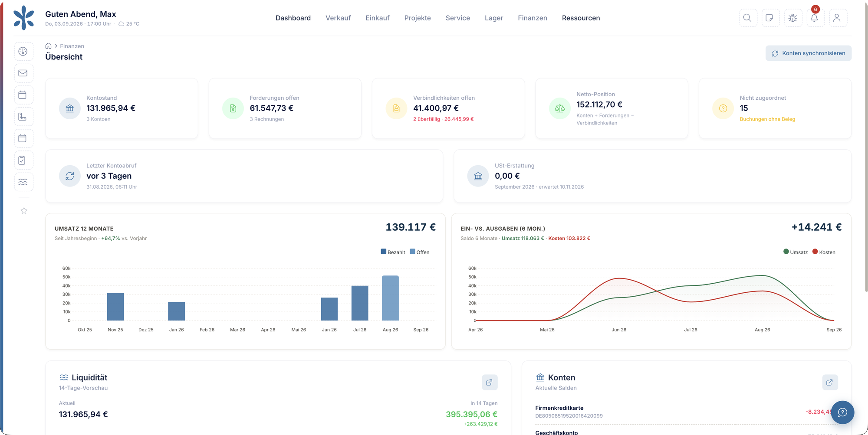Viewport: 868px width, 435px height.
Task: Click Konten synchronisieren button
Action: pos(808,53)
